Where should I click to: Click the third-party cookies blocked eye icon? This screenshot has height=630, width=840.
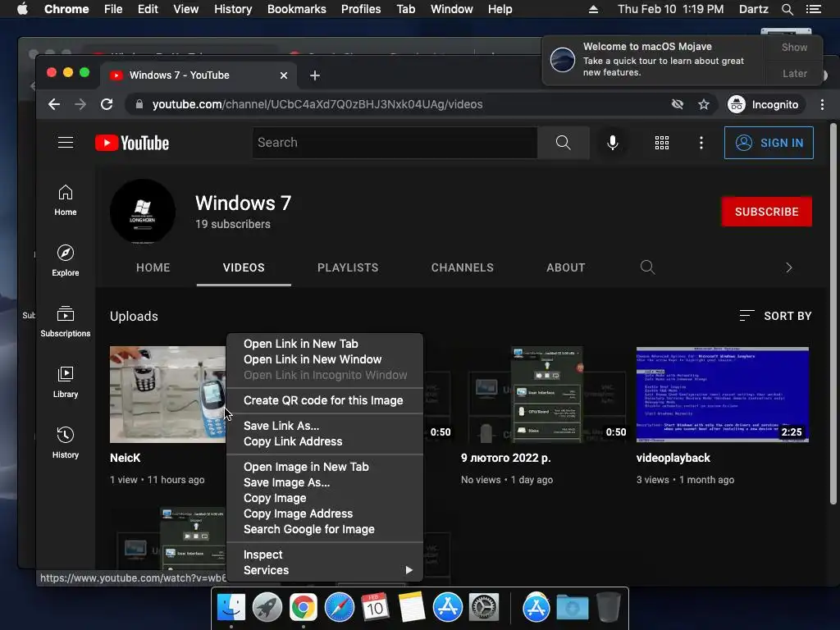[x=677, y=104]
